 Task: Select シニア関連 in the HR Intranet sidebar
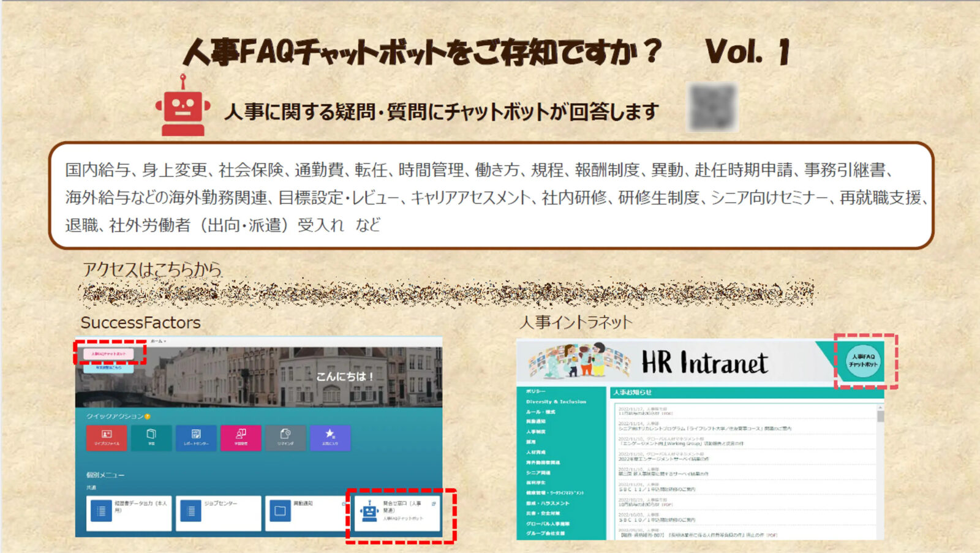538,473
